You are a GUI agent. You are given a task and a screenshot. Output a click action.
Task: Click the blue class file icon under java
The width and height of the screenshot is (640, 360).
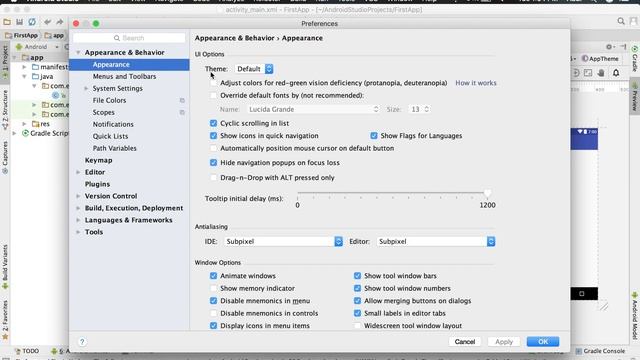pos(56,95)
